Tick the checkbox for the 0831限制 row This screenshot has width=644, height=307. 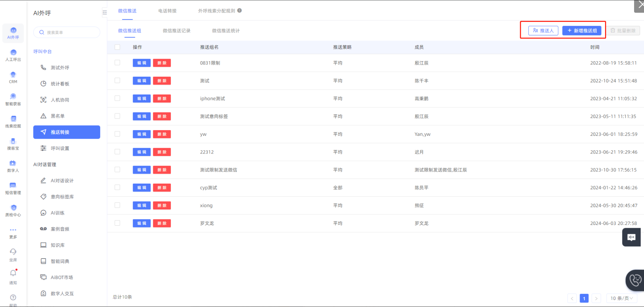click(x=117, y=63)
